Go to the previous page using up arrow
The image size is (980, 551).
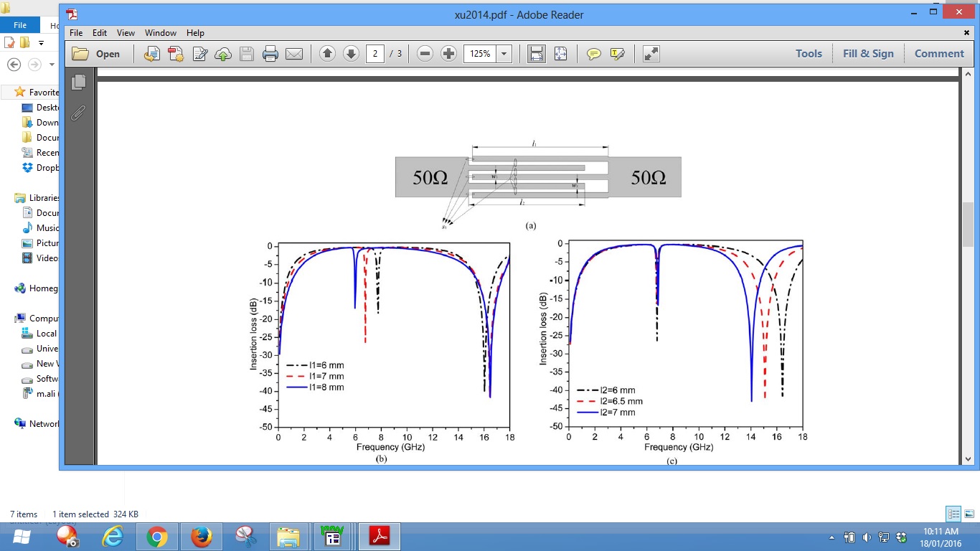tap(327, 54)
